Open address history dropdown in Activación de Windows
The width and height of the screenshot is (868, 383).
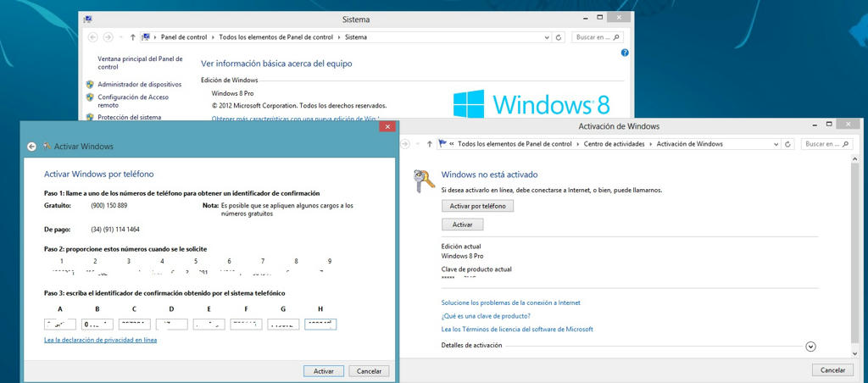pyautogui.click(x=777, y=144)
